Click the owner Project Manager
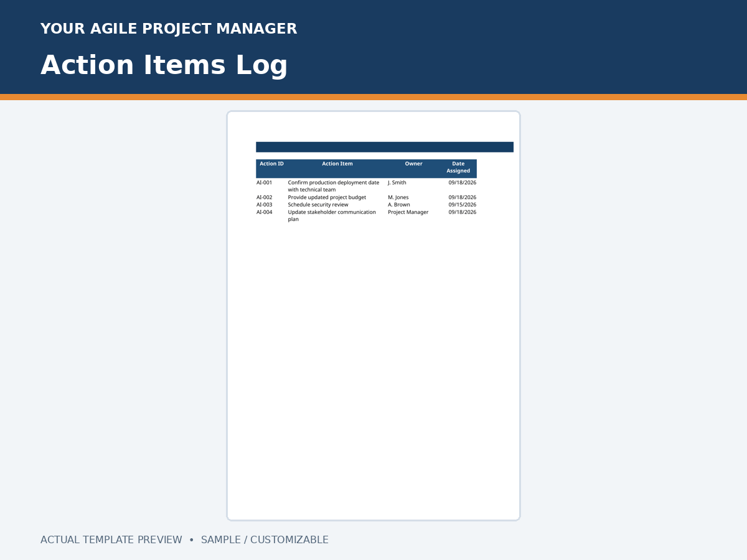Viewport: 747px width, 560px height. 408,212
